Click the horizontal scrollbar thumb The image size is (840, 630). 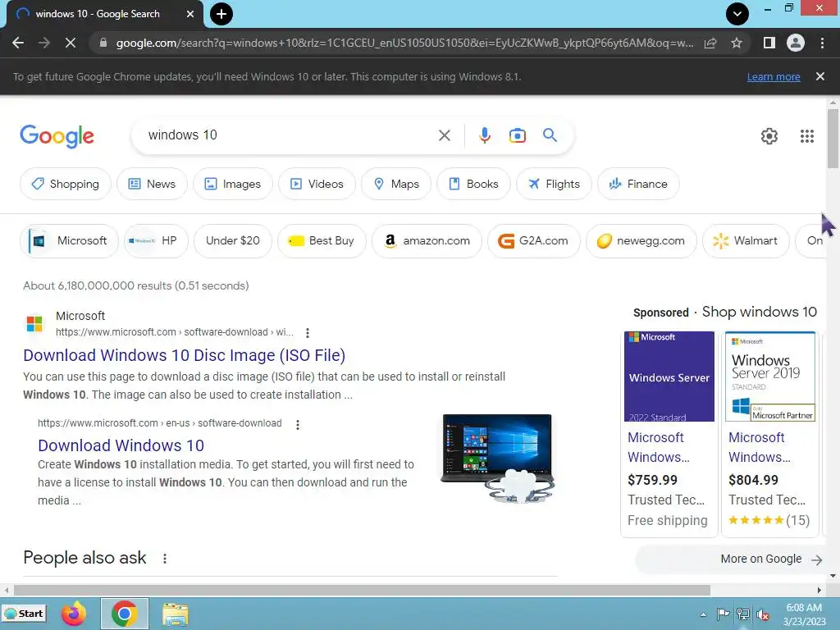[x=362, y=591]
